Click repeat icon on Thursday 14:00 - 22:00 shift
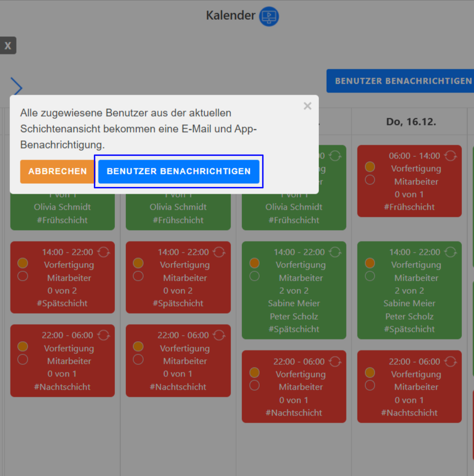The image size is (474, 476). click(450, 252)
